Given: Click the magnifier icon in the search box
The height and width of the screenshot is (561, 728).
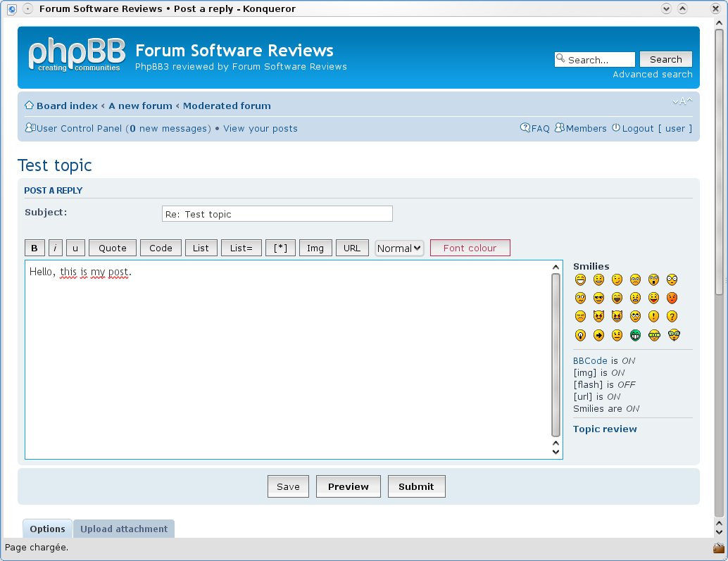Looking at the screenshot, I should [x=560, y=58].
